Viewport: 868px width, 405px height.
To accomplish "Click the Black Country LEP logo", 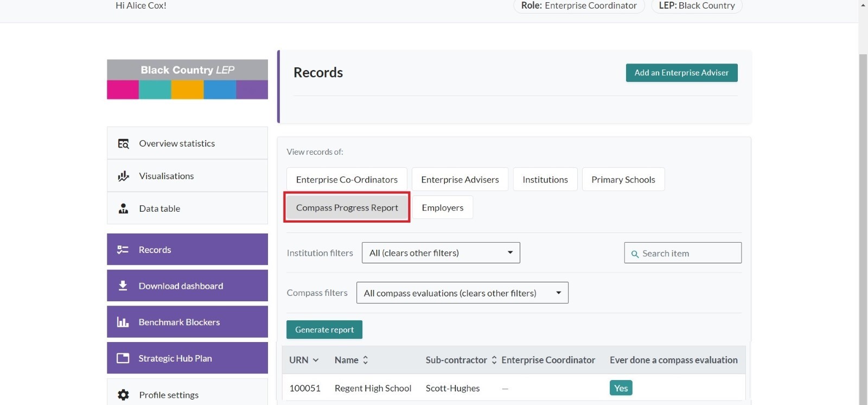I will [x=187, y=79].
